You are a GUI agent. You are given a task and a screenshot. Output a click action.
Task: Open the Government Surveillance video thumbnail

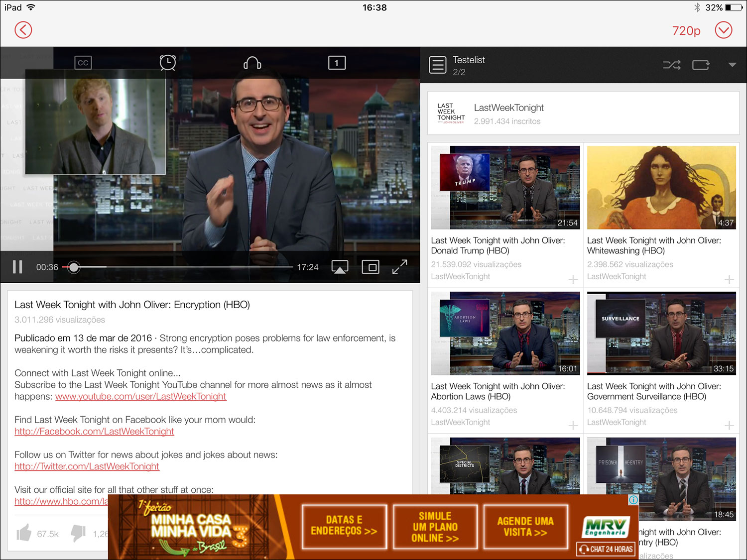click(x=661, y=333)
